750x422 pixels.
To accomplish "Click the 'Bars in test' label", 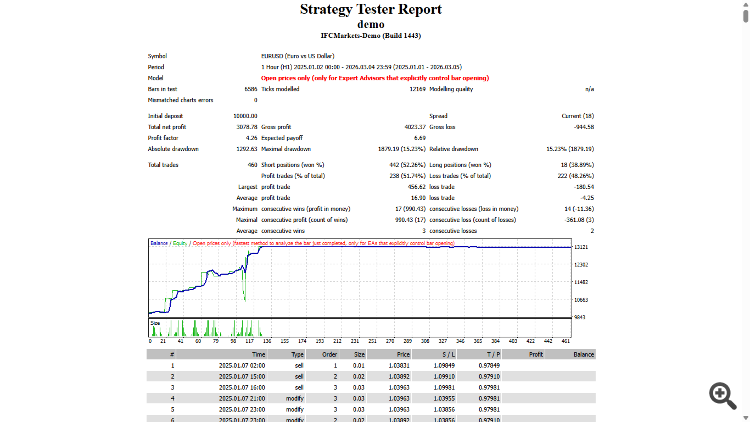I will [x=162, y=89].
